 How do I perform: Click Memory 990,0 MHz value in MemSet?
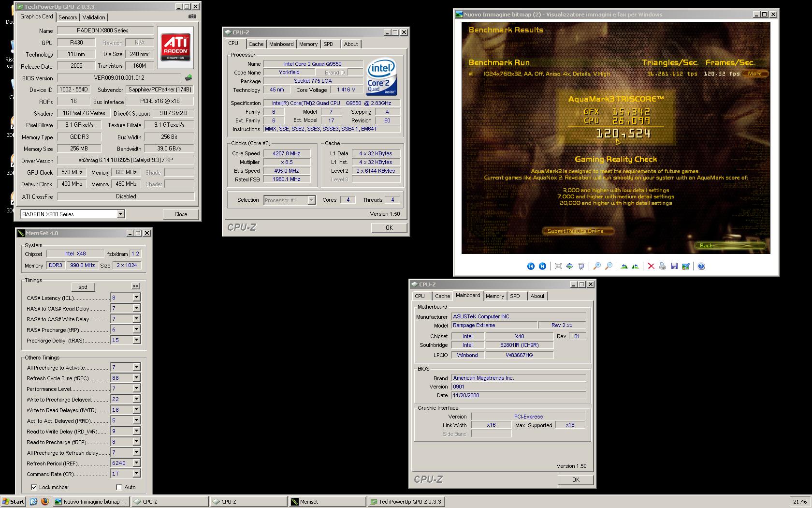pos(83,265)
